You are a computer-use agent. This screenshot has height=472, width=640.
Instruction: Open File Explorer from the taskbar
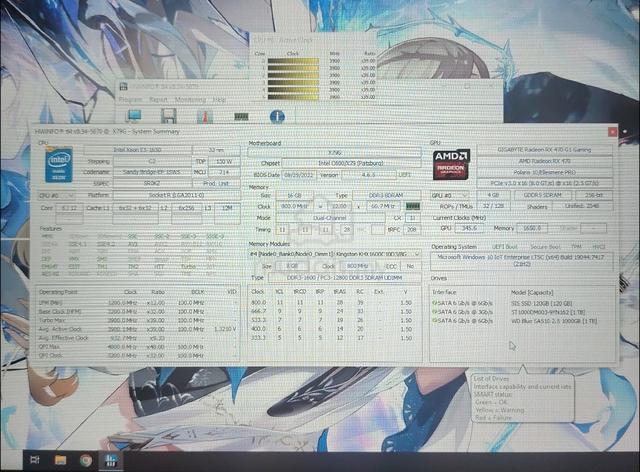click(60, 460)
